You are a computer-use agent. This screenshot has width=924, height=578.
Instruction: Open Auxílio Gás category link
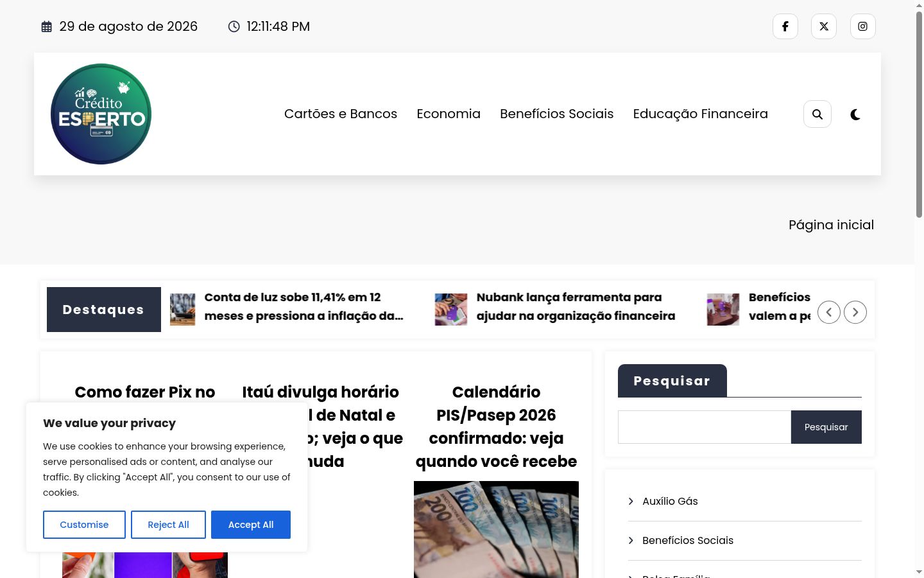670,501
